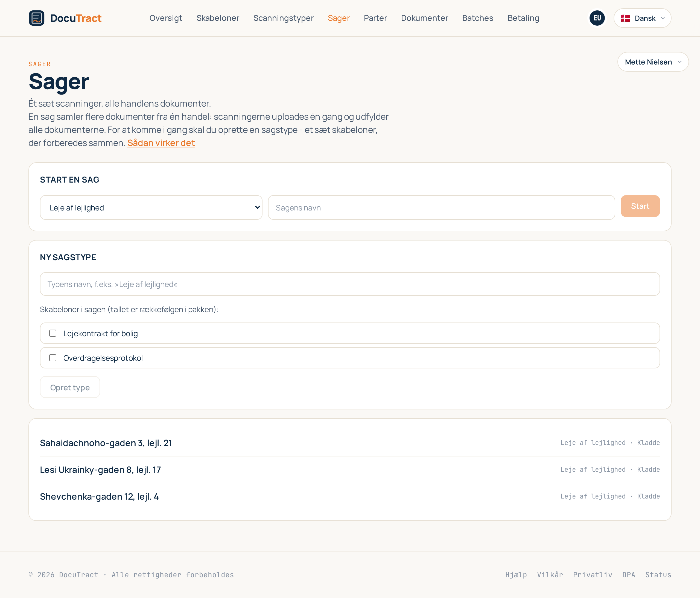Click the EU region badge
The image size is (700, 598).
point(597,18)
